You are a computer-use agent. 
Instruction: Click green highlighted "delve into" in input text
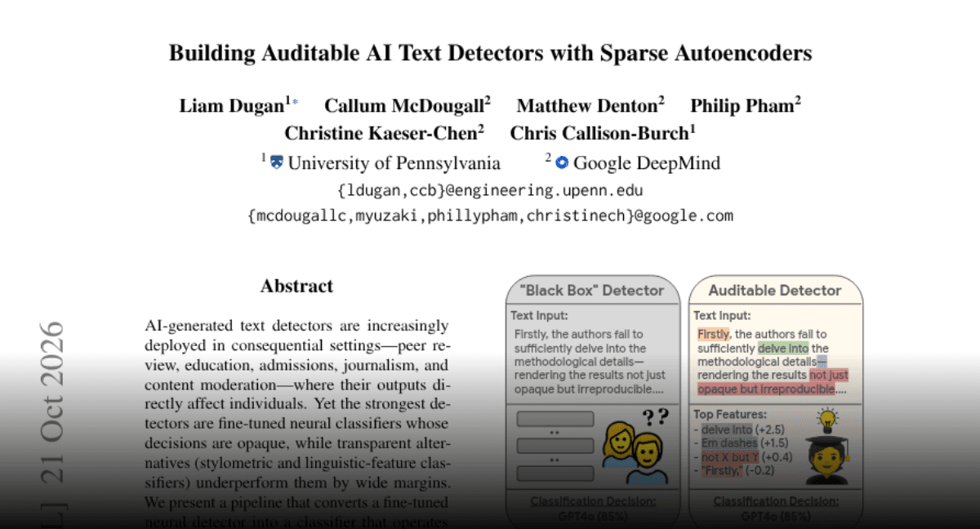tap(783, 348)
